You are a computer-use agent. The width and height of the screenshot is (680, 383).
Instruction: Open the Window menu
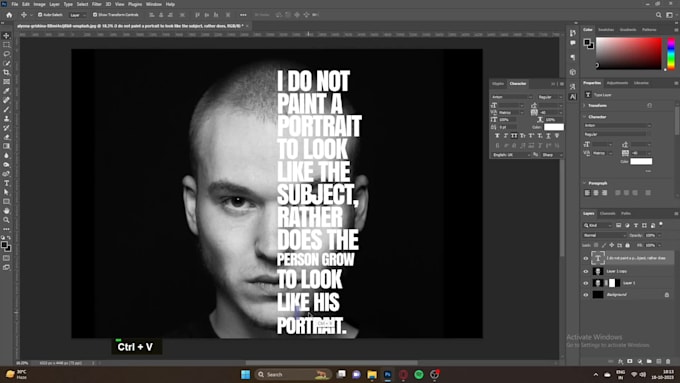tap(154, 4)
